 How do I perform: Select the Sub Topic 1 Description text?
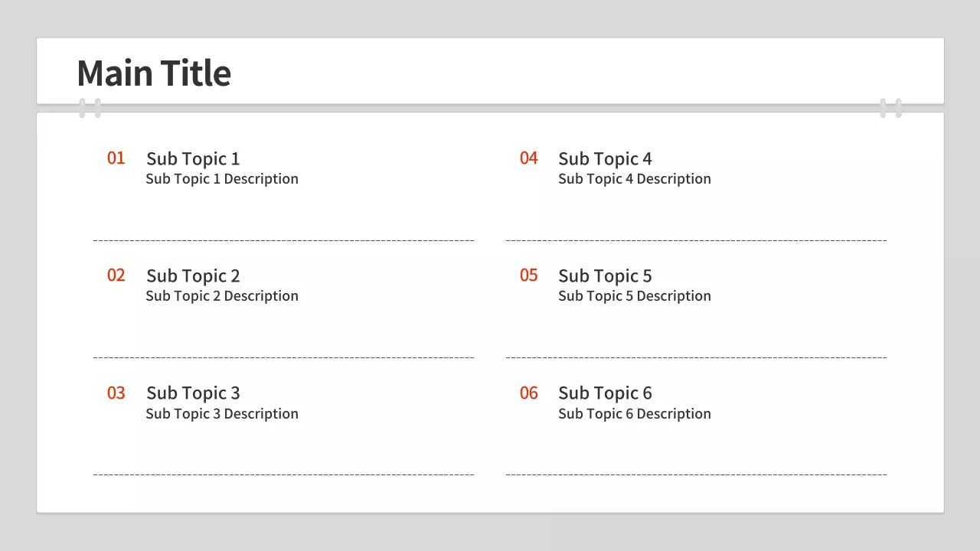[222, 179]
